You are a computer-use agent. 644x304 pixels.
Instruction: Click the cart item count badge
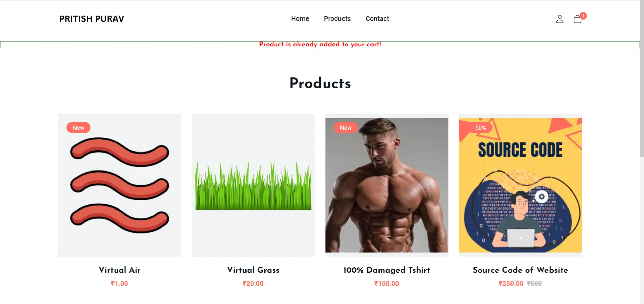[x=583, y=16]
